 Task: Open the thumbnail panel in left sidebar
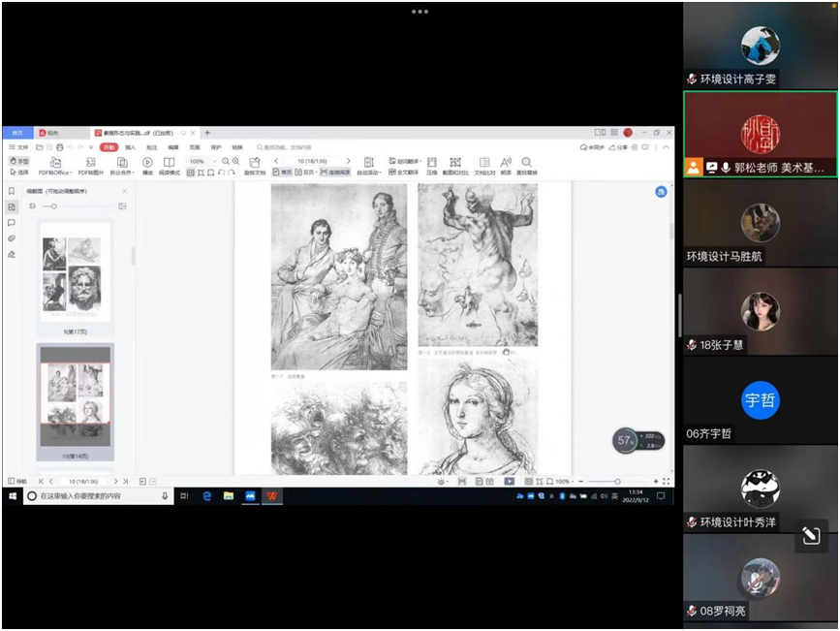point(12,206)
